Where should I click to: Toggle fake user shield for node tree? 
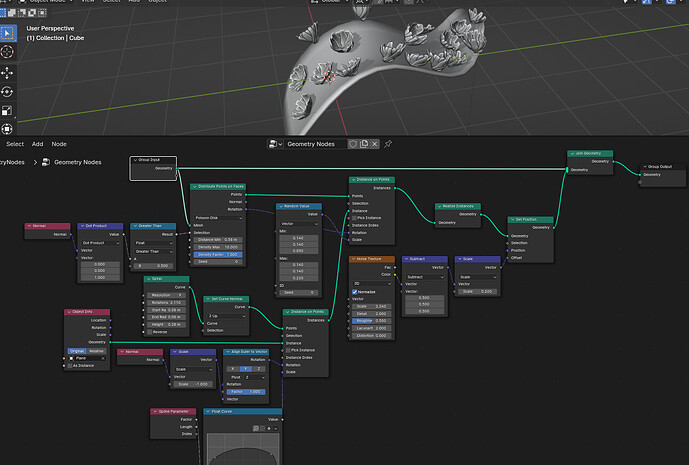(353, 144)
